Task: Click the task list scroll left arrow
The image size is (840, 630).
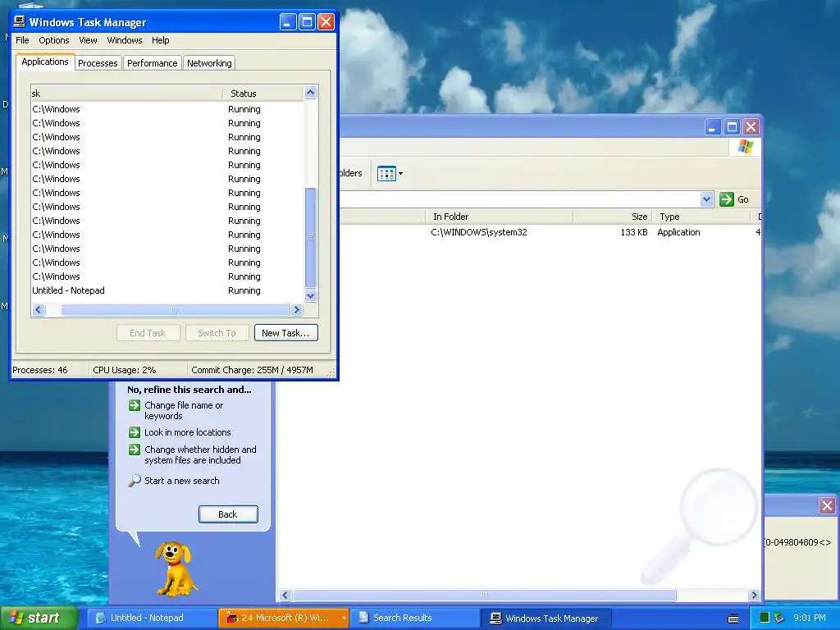Action: pos(39,309)
